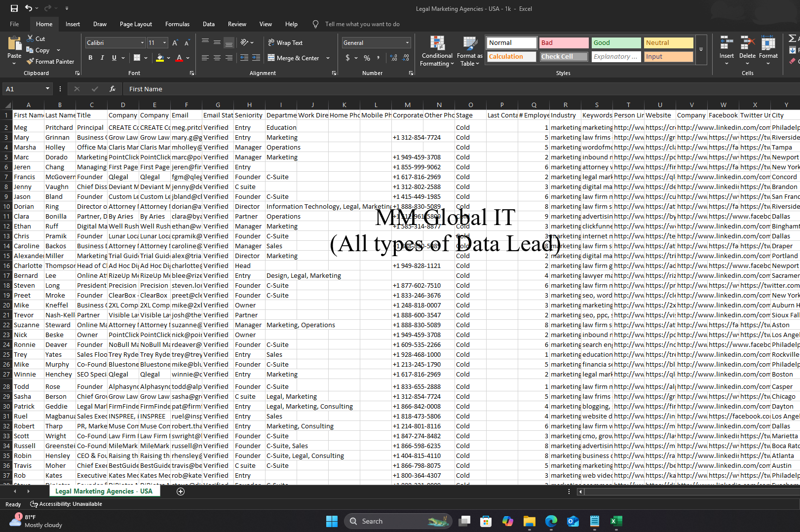Apply the Bad cell style

click(564, 43)
